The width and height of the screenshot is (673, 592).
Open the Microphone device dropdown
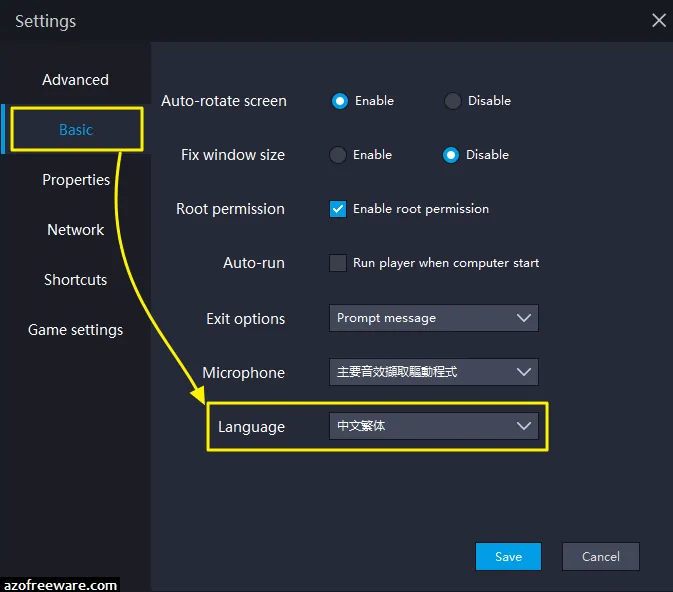tap(434, 372)
